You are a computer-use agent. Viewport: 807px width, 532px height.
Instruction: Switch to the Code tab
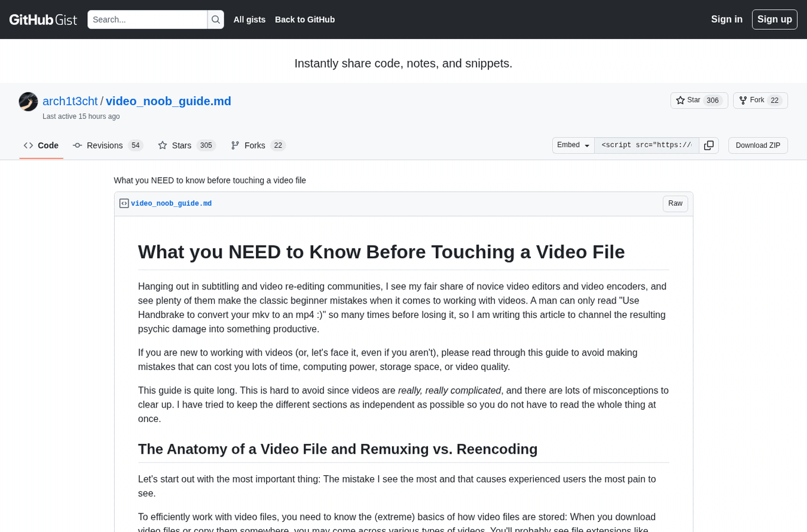[41, 145]
